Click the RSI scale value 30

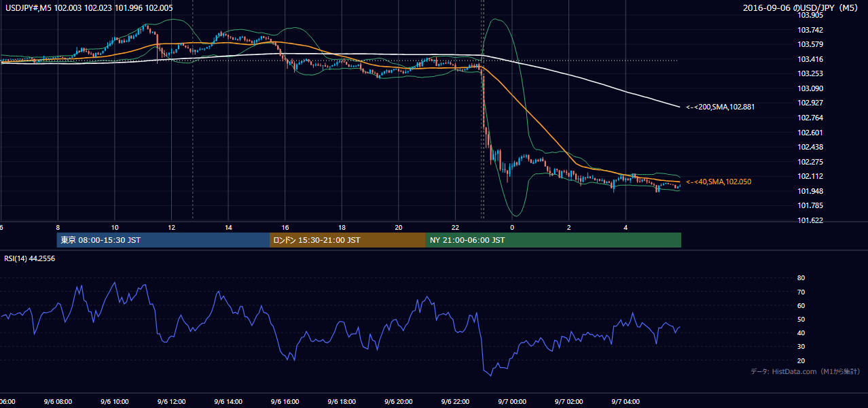[801, 347]
